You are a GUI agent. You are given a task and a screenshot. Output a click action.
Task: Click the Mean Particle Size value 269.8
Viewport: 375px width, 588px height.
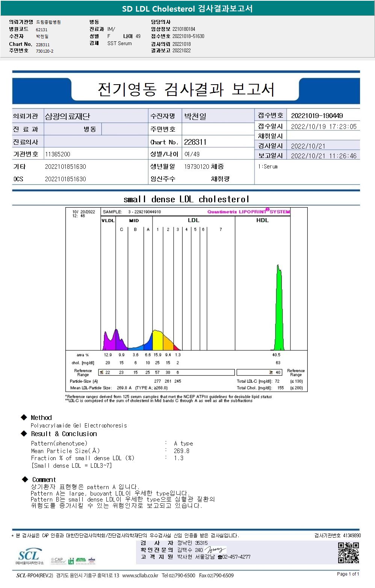click(x=181, y=451)
